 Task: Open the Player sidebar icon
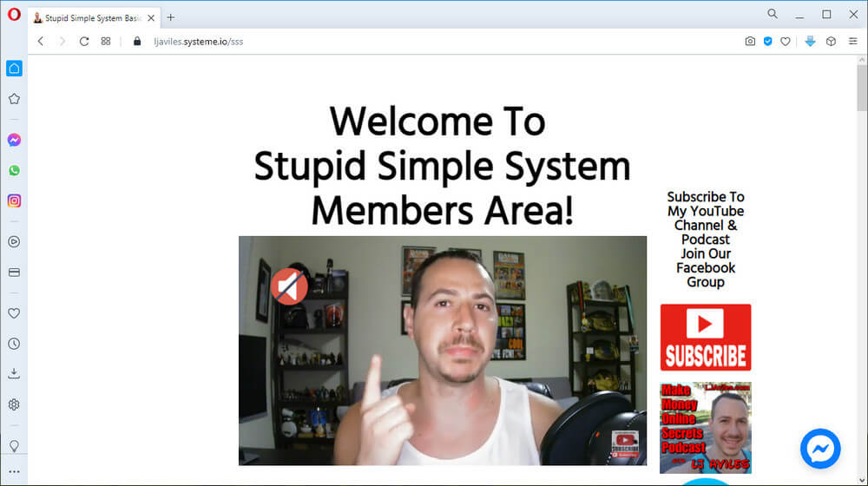coord(14,242)
